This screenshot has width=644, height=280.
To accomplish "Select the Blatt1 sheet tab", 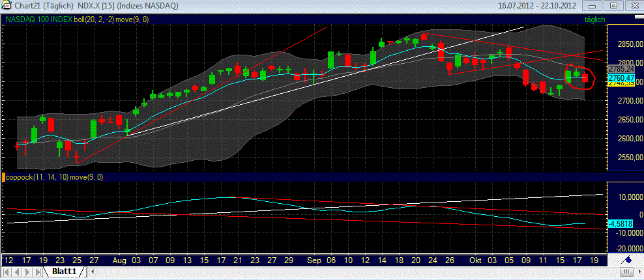I will (x=64, y=272).
